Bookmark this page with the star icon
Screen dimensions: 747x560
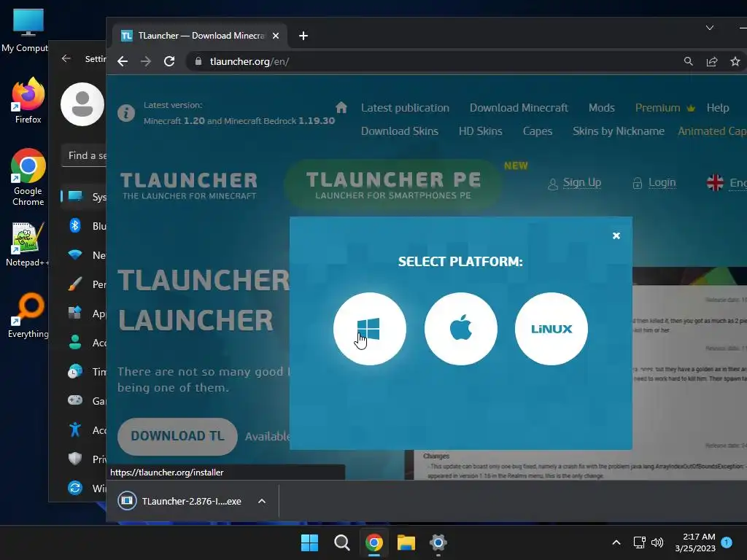coord(735,61)
